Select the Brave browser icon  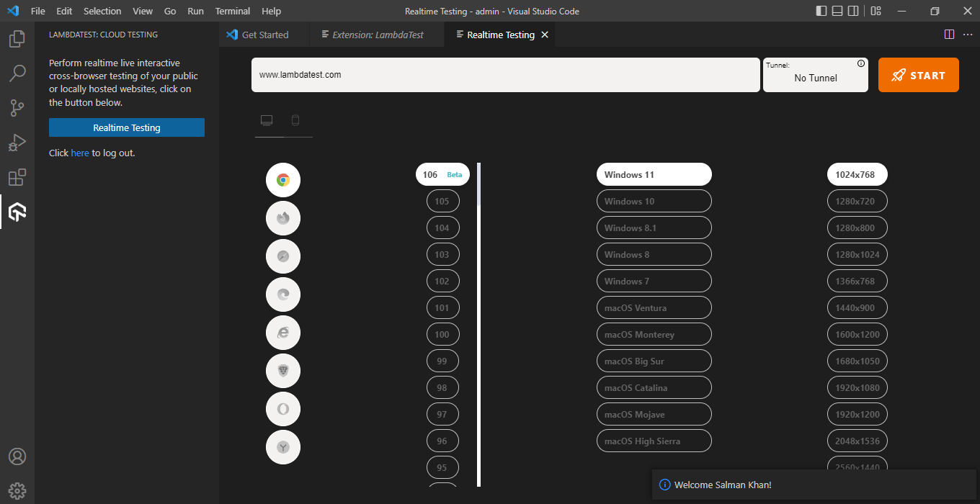(283, 371)
